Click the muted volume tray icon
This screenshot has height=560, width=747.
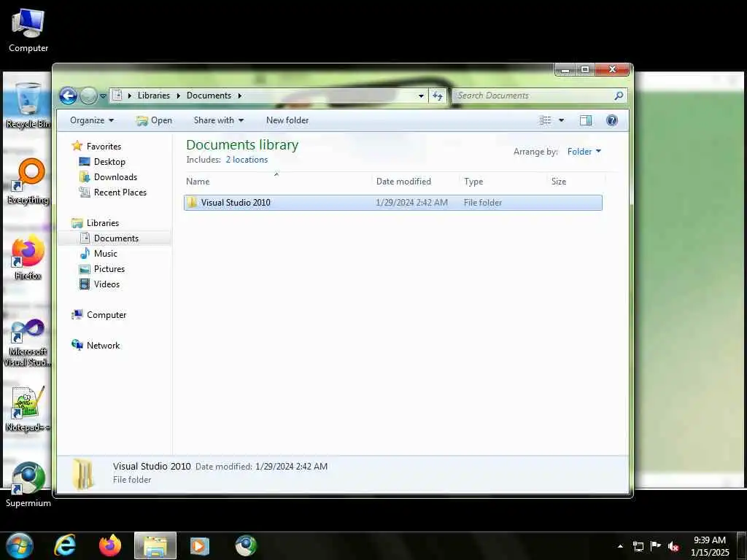pos(673,546)
